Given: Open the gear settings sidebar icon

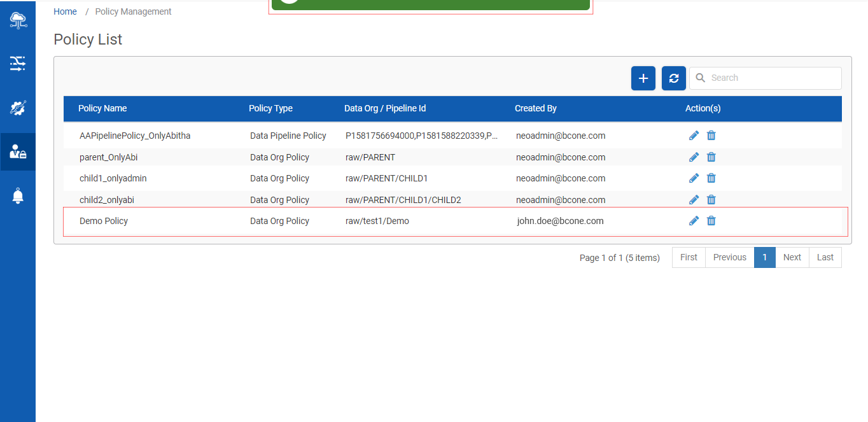Looking at the screenshot, I should point(18,108).
